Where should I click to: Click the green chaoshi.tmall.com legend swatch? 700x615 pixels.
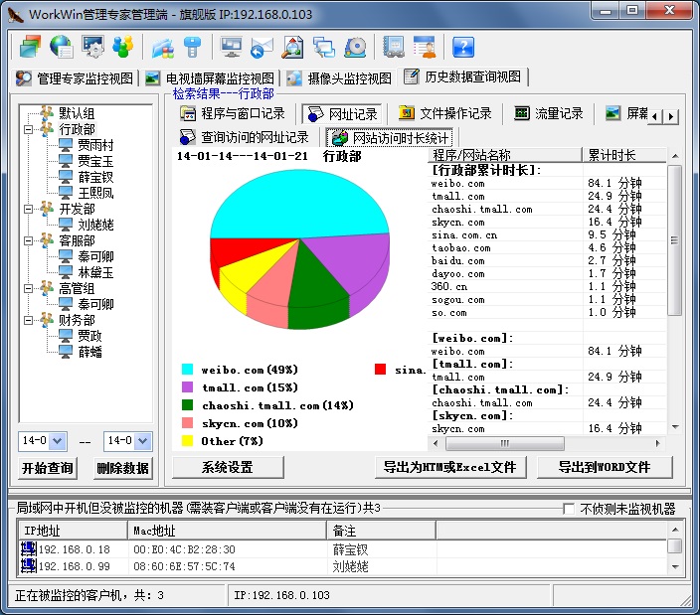point(188,405)
